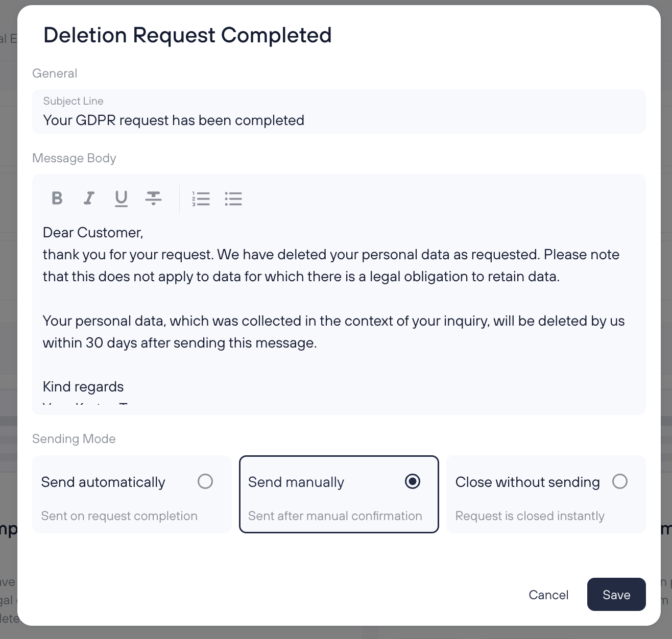
Task: Click 'Sent on request completion' description
Action: point(119,516)
